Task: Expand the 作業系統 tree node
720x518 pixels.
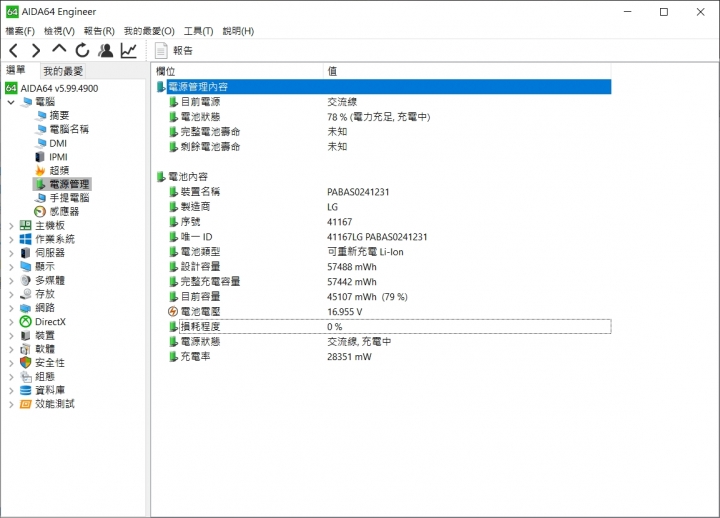Action: [11, 239]
